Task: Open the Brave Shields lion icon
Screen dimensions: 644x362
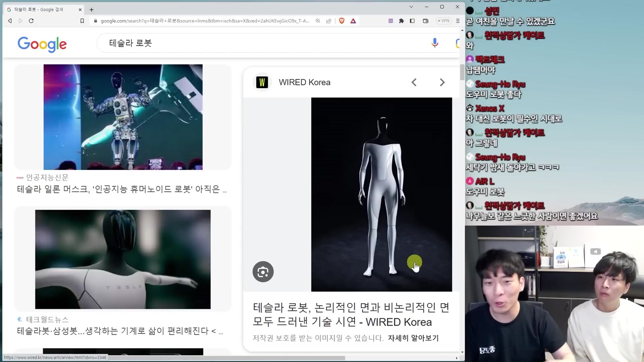Action: pyautogui.click(x=342, y=21)
